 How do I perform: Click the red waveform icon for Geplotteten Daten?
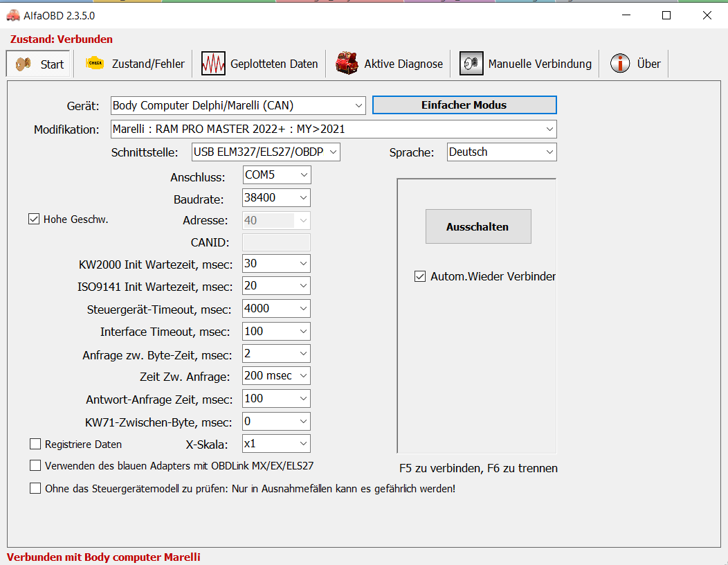tap(213, 63)
